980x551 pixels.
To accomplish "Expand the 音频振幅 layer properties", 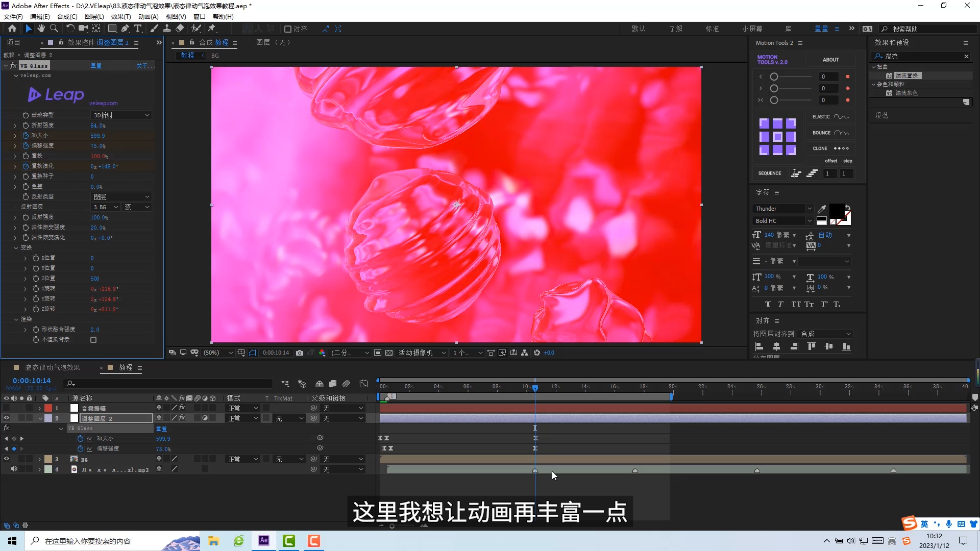I will click(x=39, y=408).
